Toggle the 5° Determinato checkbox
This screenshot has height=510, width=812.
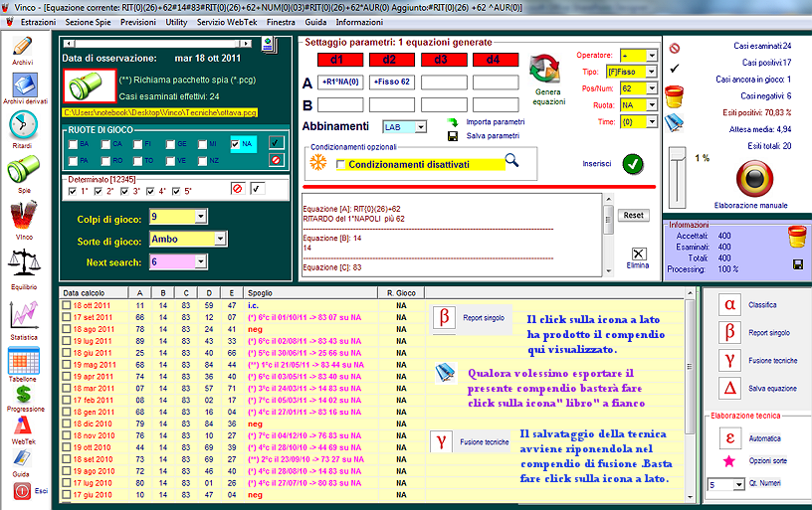(x=176, y=192)
